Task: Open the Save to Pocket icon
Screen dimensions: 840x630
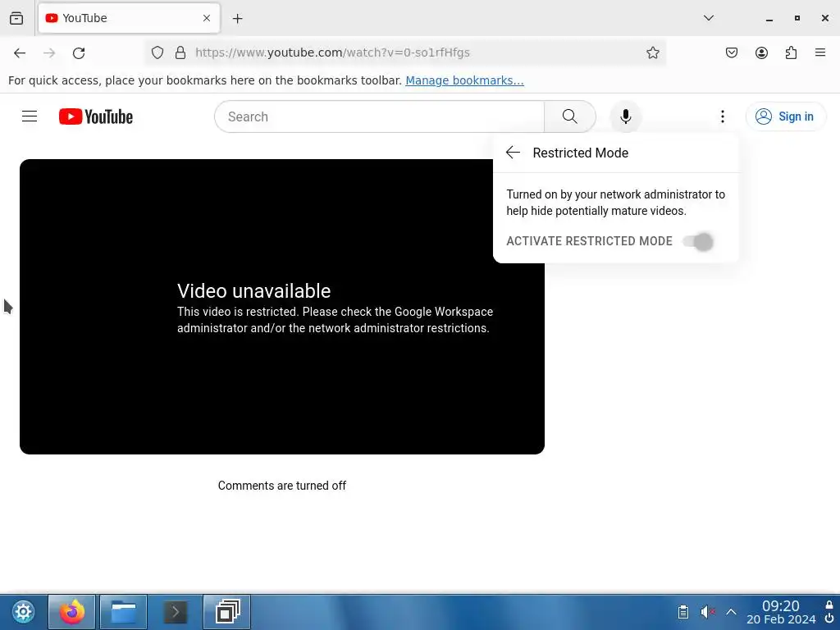Action: click(731, 52)
